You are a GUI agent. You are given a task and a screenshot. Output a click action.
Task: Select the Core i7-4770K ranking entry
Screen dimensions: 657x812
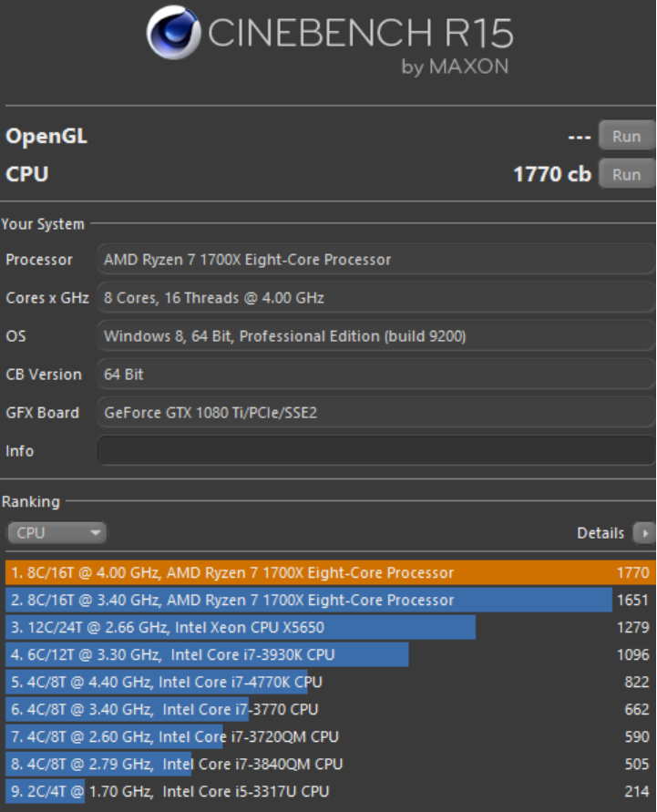tap(330, 682)
